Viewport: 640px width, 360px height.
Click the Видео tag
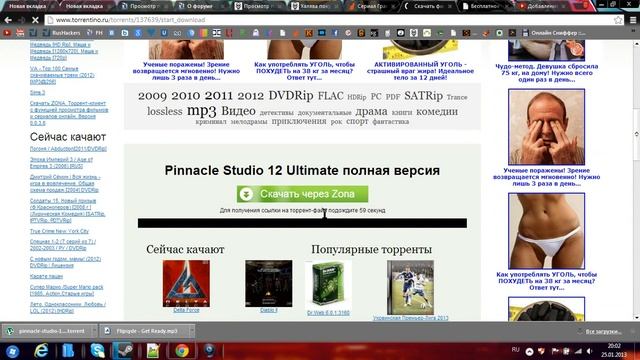pyautogui.click(x=238, y=111)
